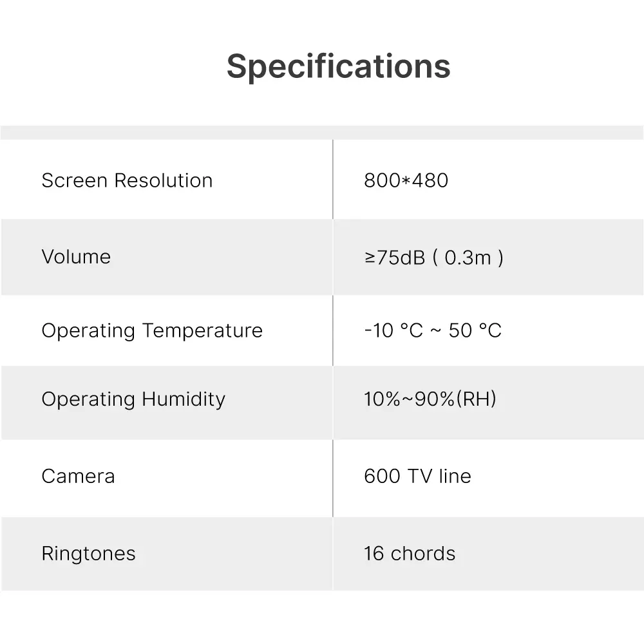Select the Ringtones row label
644x644 pixels.
(88, 554)
